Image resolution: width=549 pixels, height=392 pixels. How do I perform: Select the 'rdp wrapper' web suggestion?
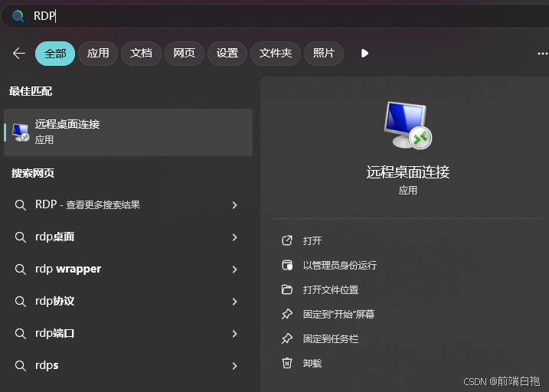(x=126, y=269)
